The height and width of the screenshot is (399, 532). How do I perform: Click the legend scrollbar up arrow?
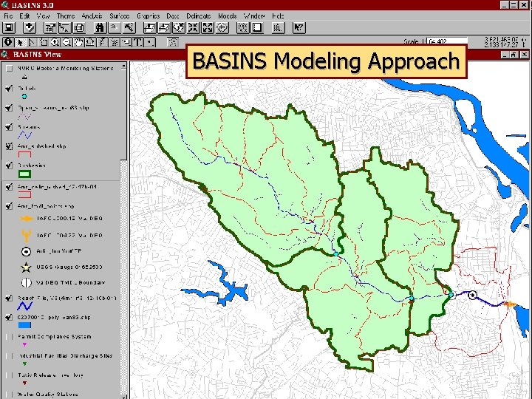pos(124,66)
